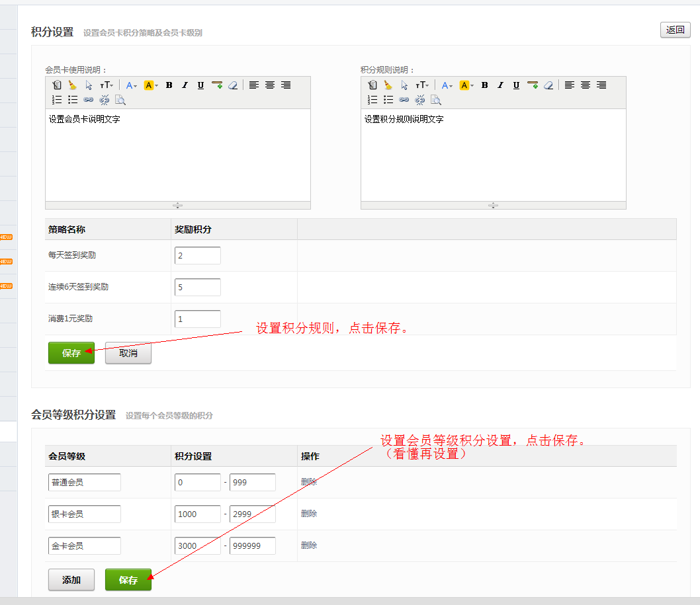Open the text color dropdown in 积分规则说明 editor
Image resolution: width=700 pixels, height=605 pixels.
point(447,85)
